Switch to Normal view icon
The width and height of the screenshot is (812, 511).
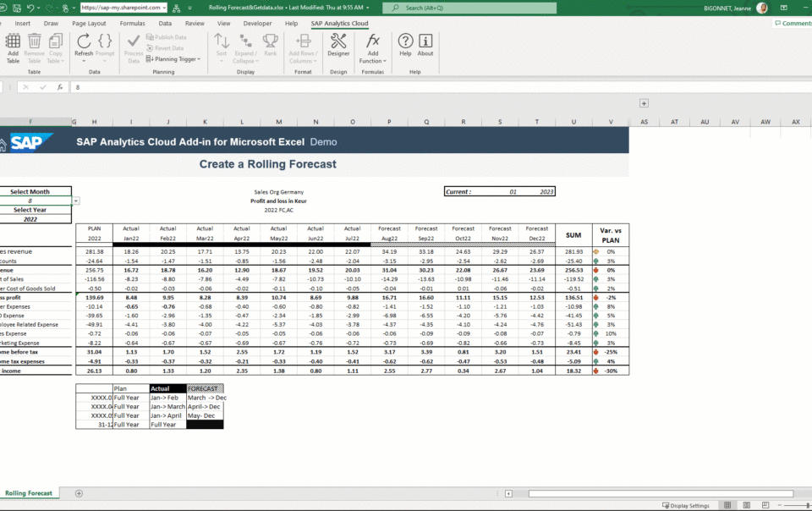[727, 505]
